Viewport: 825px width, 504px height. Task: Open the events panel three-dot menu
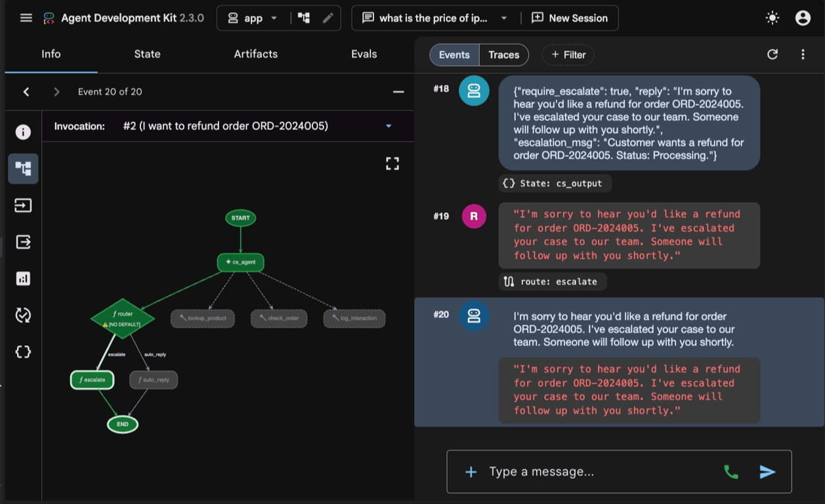point(803,54)
